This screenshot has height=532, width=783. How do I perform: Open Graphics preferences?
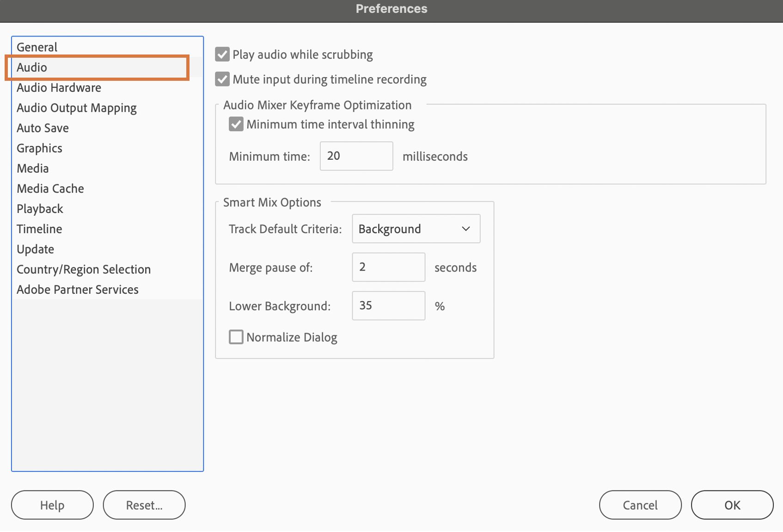click(39, 148)
